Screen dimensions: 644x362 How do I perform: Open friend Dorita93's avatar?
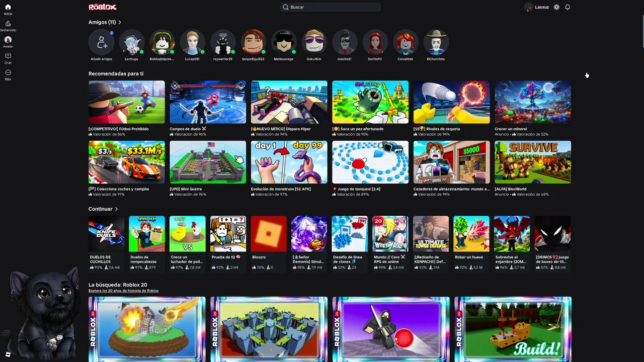pyautogui.click(x=375, y=42)
